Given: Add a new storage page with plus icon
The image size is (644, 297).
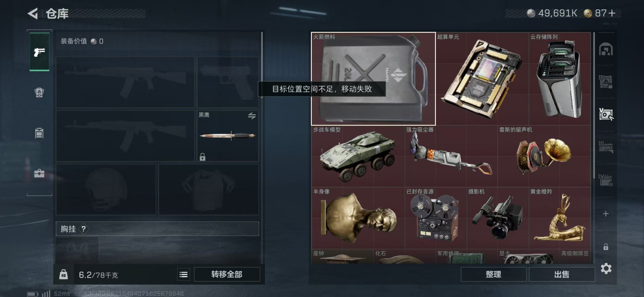Looking at the screenshot, I should coord(606,213).
